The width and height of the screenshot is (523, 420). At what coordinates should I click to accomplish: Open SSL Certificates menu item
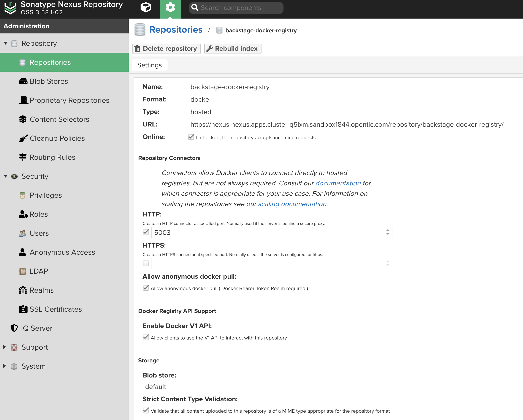point(56,309)
